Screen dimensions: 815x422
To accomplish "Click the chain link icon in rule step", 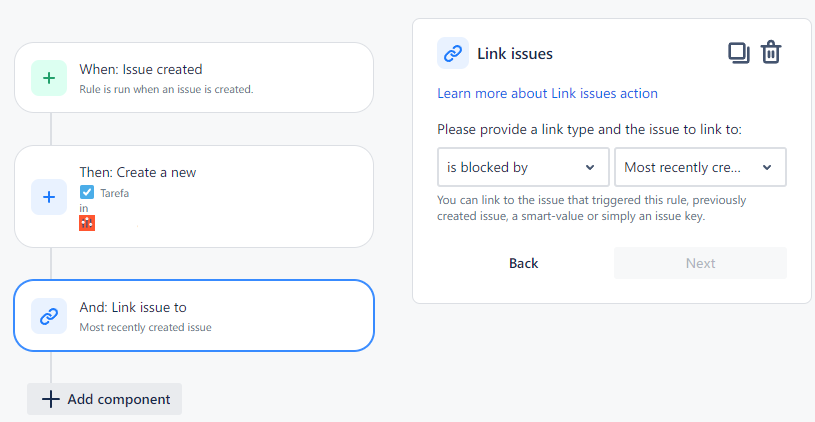I will point(49,316).
